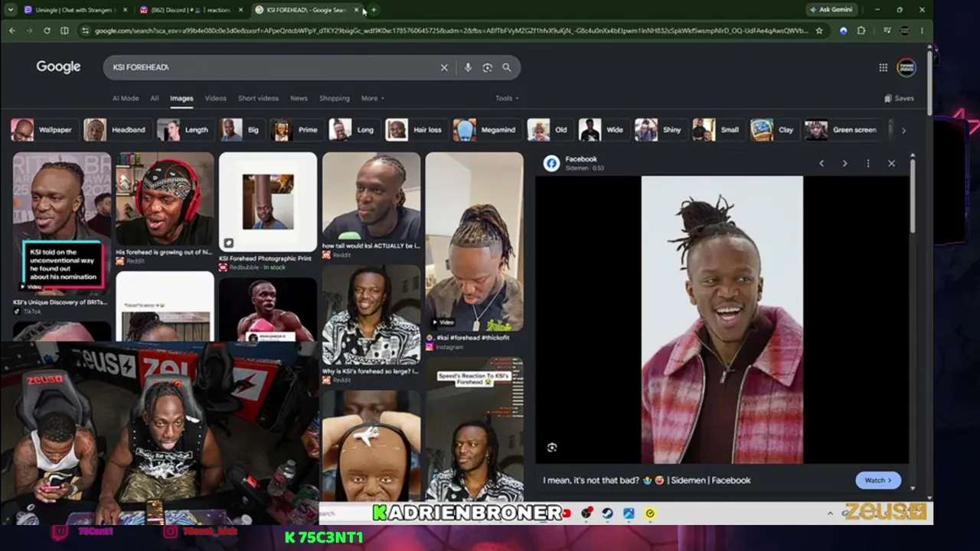Open the Short videos tab
980x551 pixels.
pyautogui.click(x=258, y=98)
